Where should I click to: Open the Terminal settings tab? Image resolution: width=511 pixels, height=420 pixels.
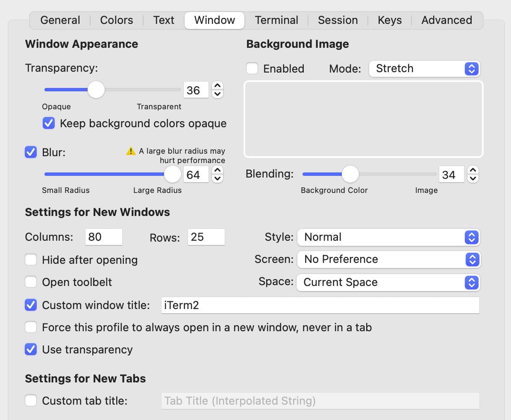pos(276,20)
